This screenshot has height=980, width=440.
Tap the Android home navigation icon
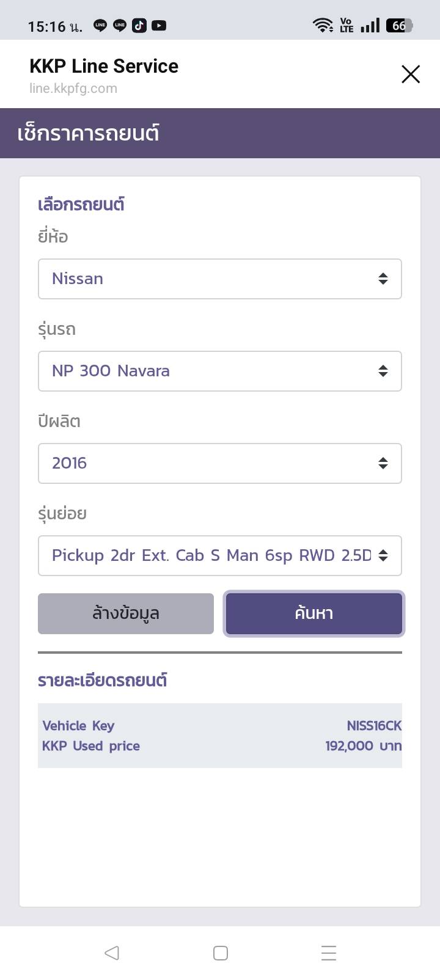click(221, 953)
